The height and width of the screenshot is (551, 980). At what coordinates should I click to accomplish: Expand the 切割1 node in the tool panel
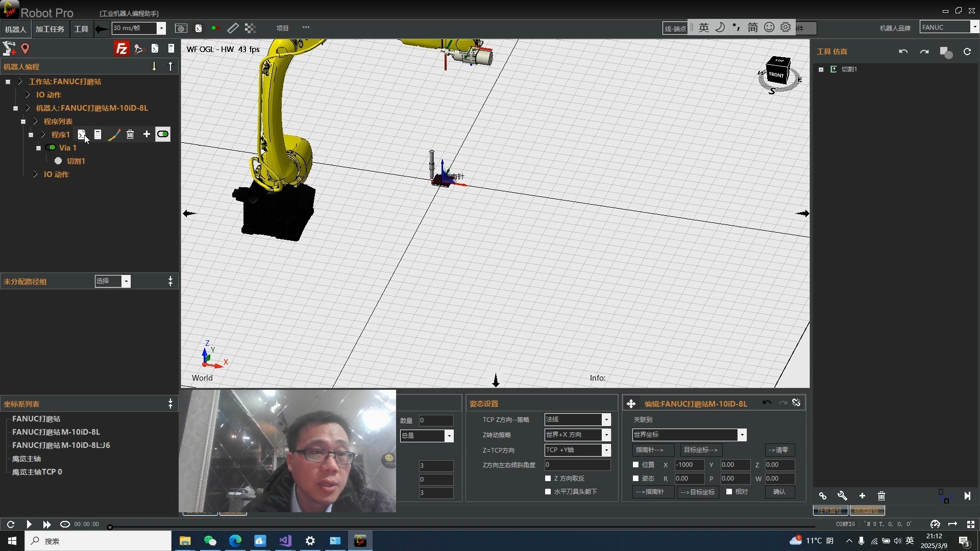pyautogui.click(x=821, y=69)
